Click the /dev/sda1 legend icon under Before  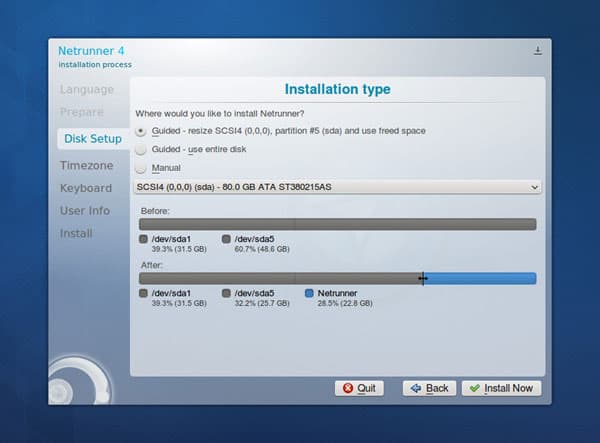[x=145, y=239]
